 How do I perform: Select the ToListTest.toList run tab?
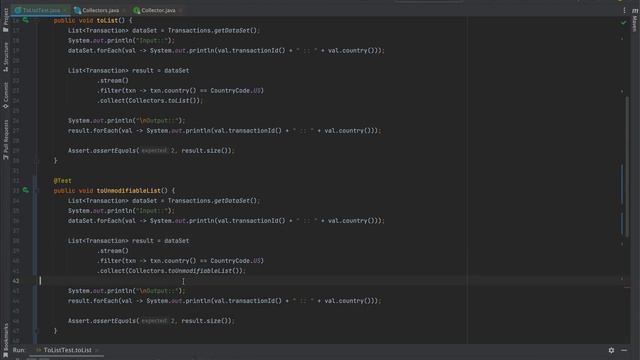coord(67,350)
